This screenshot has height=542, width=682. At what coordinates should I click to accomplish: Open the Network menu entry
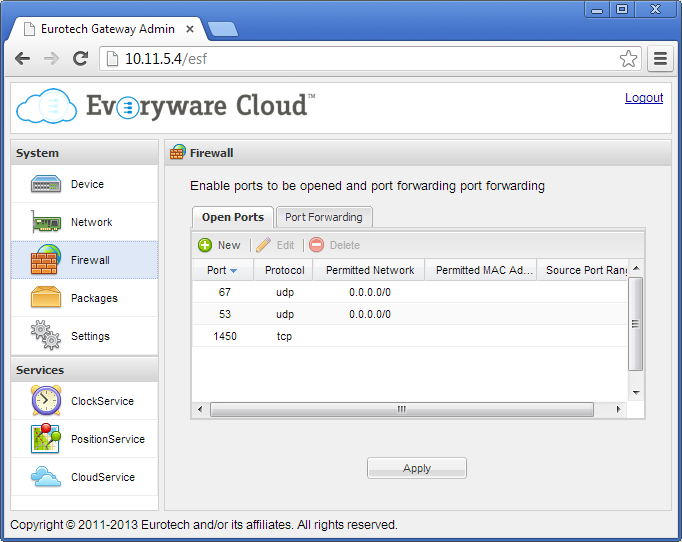[84, 222]
